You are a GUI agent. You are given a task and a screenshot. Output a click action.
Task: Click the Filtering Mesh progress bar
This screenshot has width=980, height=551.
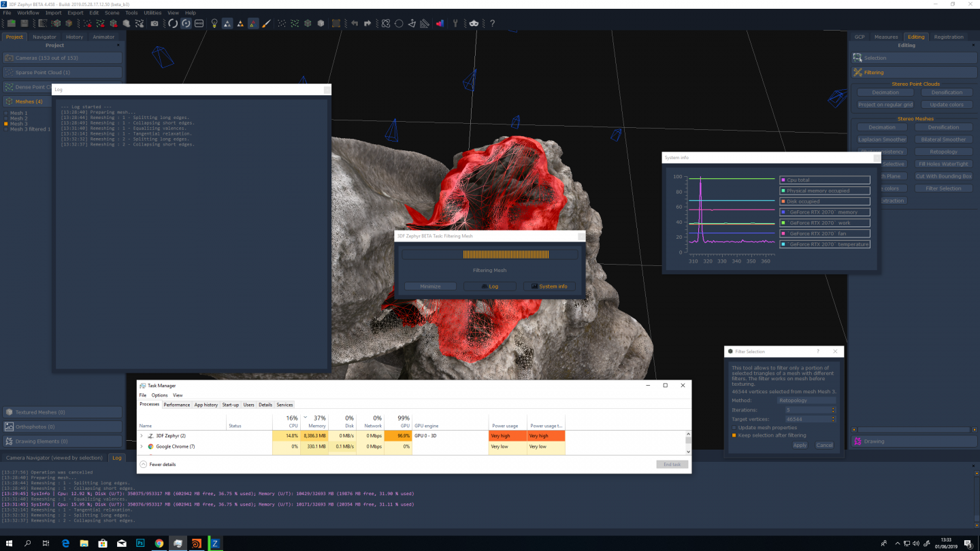click(489, 254)
